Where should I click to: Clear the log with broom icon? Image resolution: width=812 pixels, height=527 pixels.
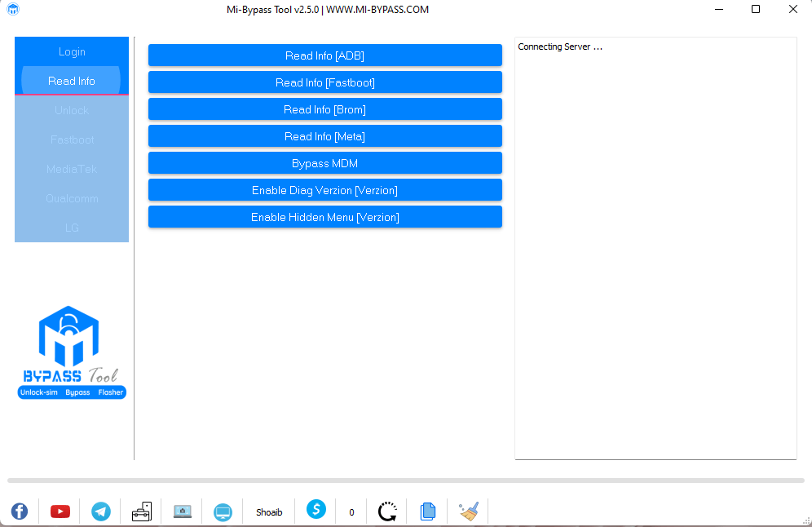click(468, 511)
